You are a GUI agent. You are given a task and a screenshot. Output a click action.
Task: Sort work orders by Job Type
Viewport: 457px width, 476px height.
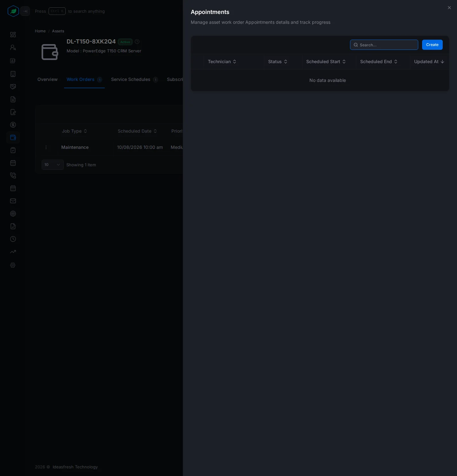[75, 131]
